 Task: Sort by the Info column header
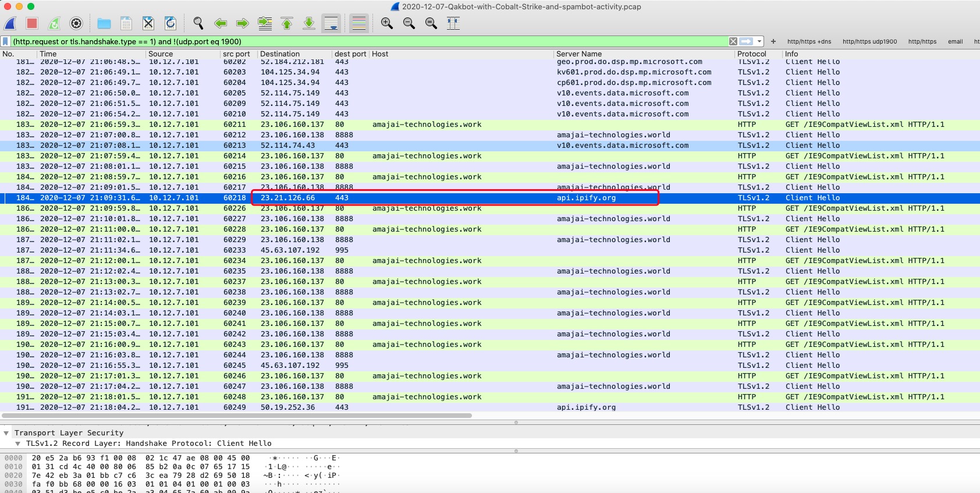881,54
